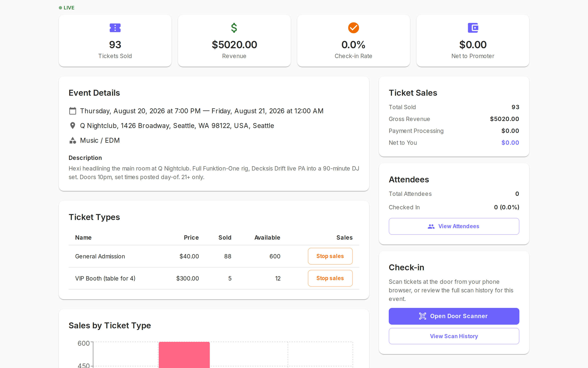
Task: Click the Description heading
Action: 85,158
